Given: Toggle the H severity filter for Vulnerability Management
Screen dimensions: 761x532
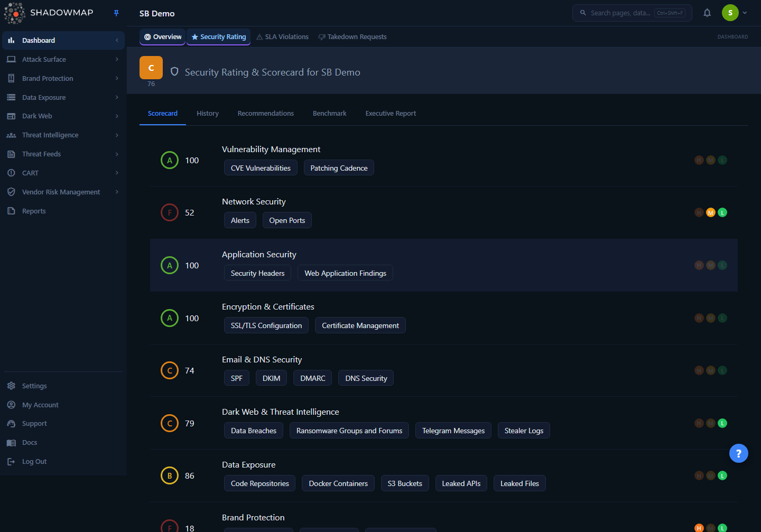Looking at the screenshot, I should pyautogui.click(x=699, y=160).
